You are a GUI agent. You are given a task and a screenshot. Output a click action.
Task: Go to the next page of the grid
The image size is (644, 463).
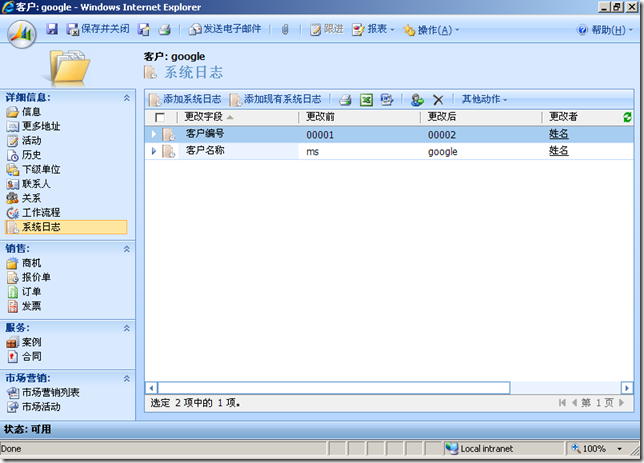(621, 403)
